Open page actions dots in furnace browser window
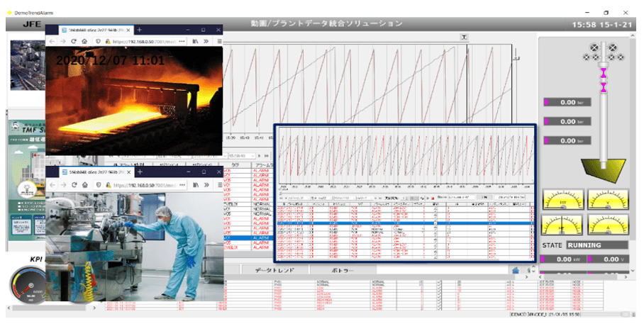 (x=182, y=41)
